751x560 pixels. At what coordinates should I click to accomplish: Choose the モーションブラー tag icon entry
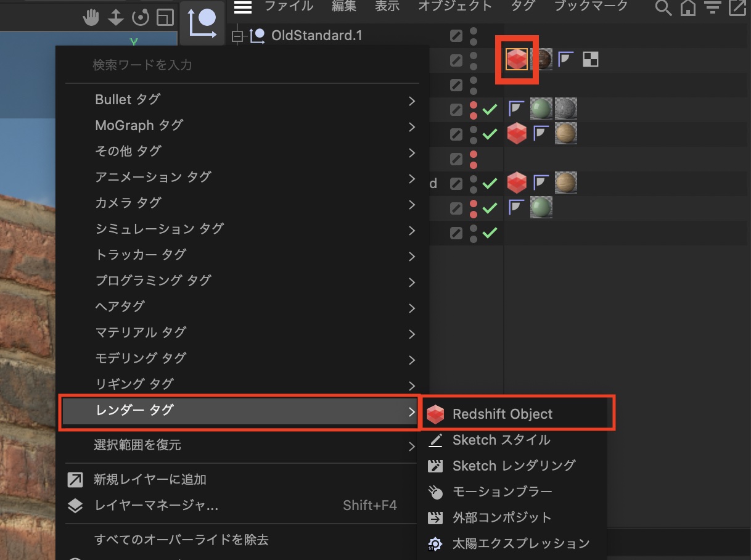click(x=502, y=492)
